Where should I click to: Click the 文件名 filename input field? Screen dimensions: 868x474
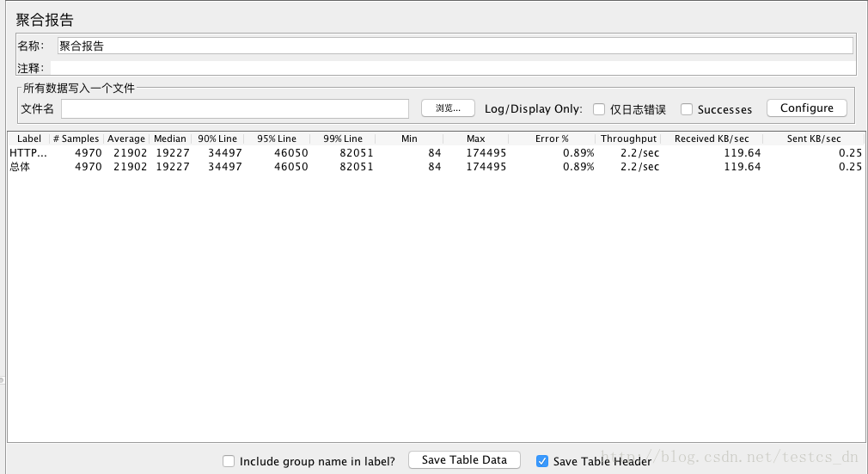pyautogui.click(x=235, y=108)
